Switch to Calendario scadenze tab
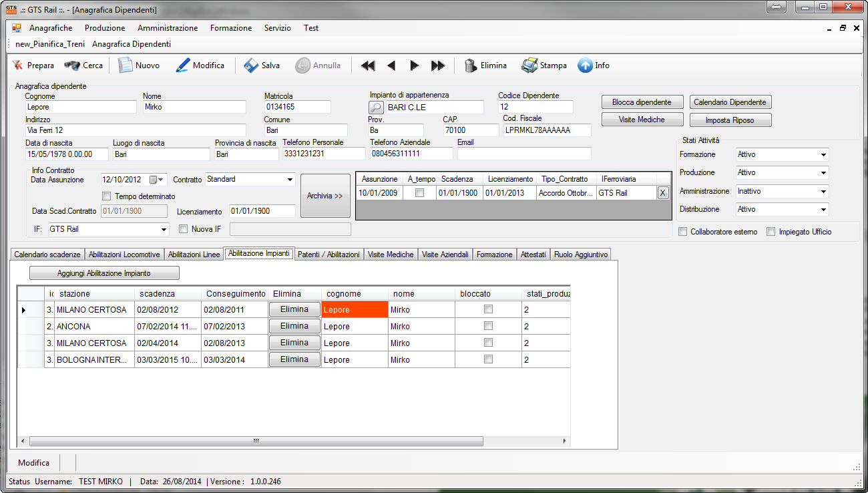868x493 pixels. pos(47,255)
